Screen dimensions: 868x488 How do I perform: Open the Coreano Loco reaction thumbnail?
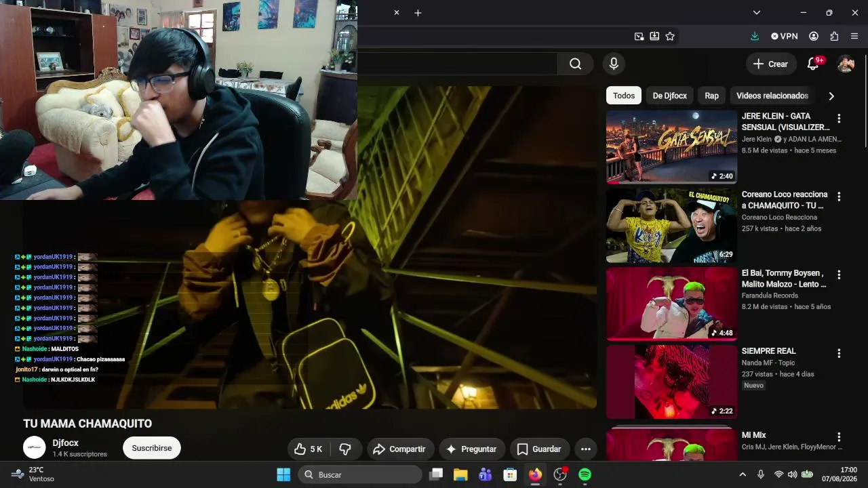click(671, 225)
